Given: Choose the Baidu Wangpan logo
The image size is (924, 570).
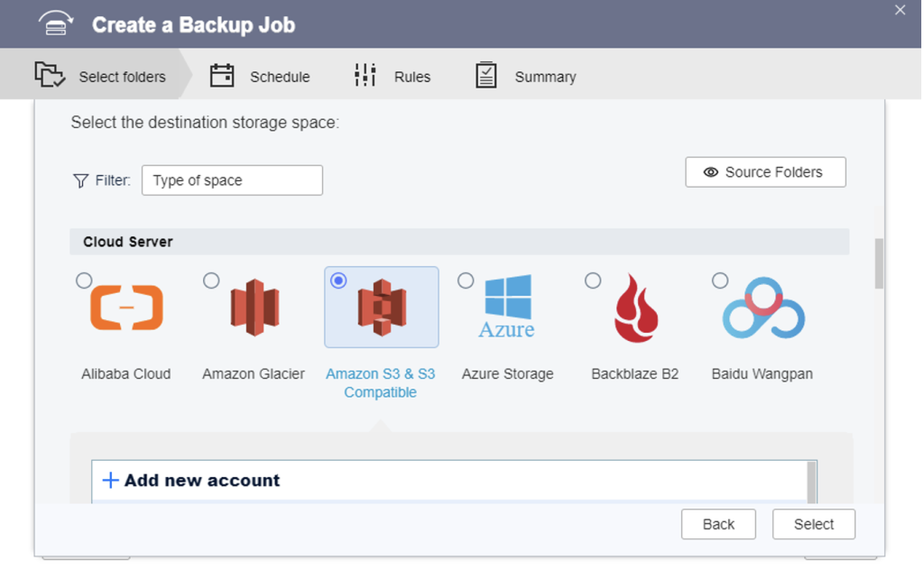Looking at the screenshot, I should tap(763, 308).
